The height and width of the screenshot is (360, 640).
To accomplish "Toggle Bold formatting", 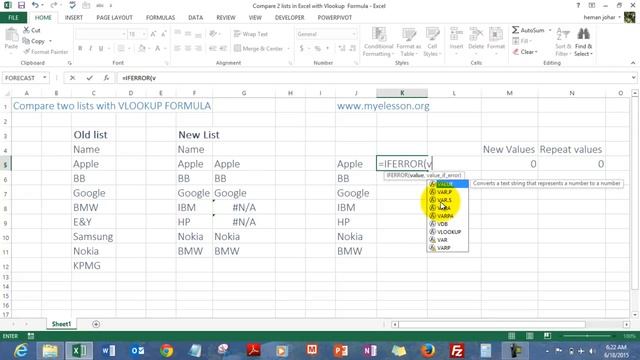I will tap(80, 49).
